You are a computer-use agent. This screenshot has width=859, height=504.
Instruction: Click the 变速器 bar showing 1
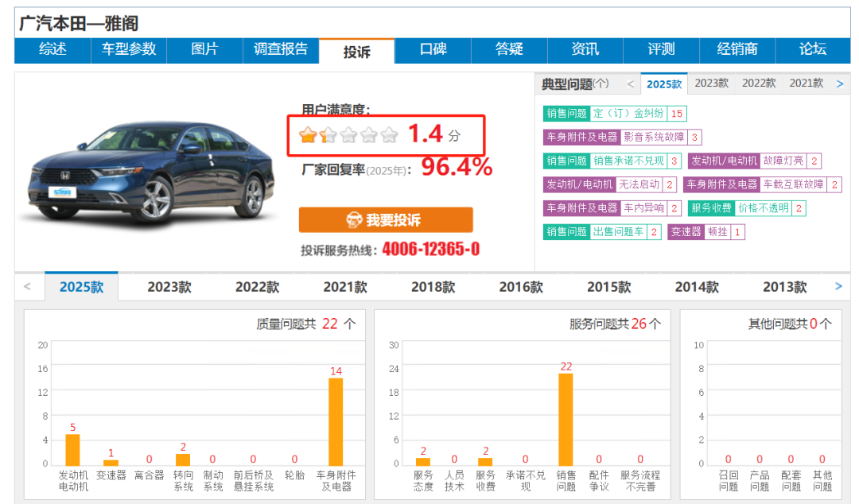tap(111, 463)
